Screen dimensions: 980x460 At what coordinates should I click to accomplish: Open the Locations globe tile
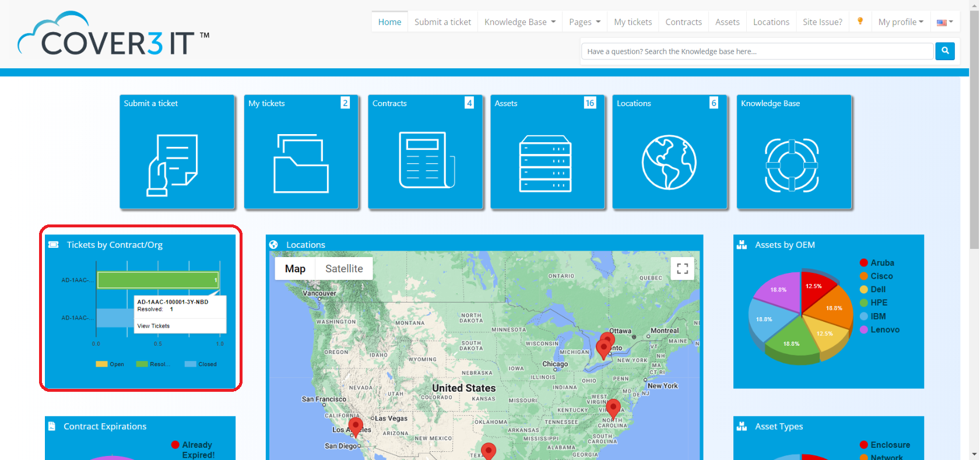[x=669, y=162]
